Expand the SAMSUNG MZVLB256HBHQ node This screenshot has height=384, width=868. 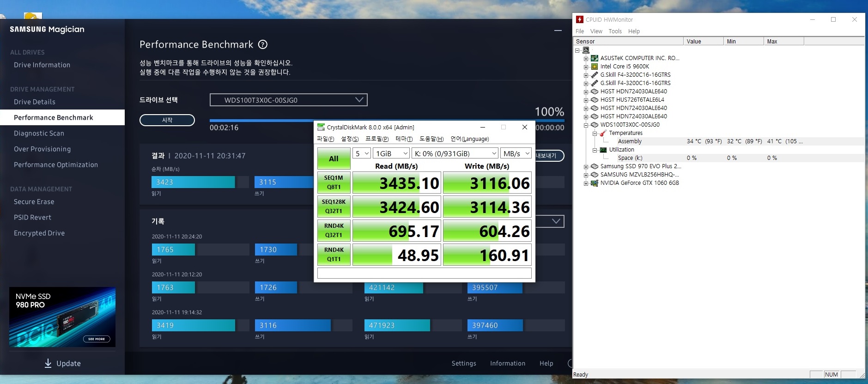point(586,175)
